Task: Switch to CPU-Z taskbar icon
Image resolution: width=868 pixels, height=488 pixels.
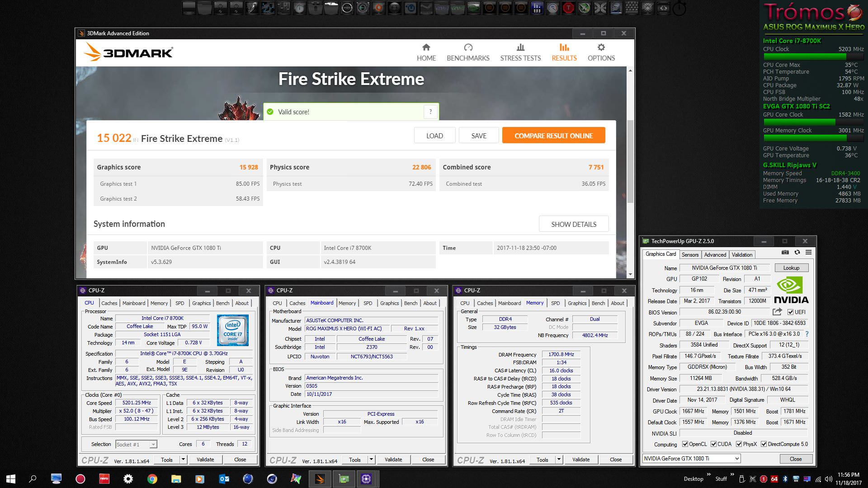Action: 366,479
